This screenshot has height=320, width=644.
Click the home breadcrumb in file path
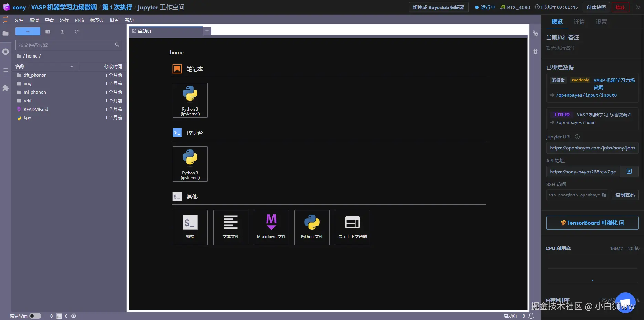(32, 56)
